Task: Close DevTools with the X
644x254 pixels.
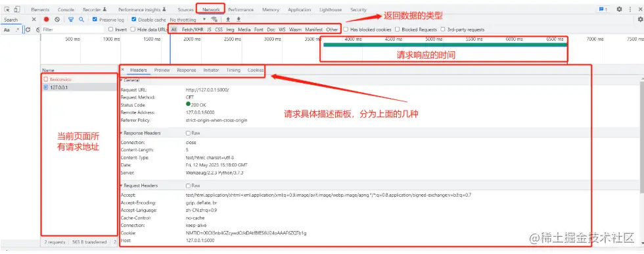Action: coord(640,9)
